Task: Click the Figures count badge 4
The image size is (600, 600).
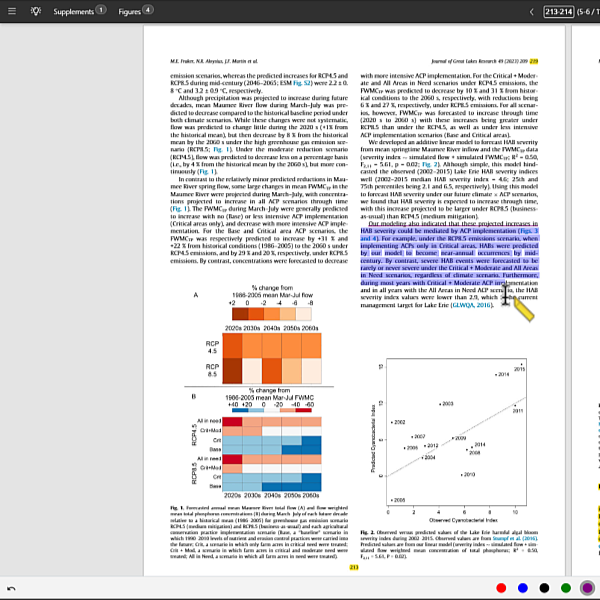Action: click(148, 10)
